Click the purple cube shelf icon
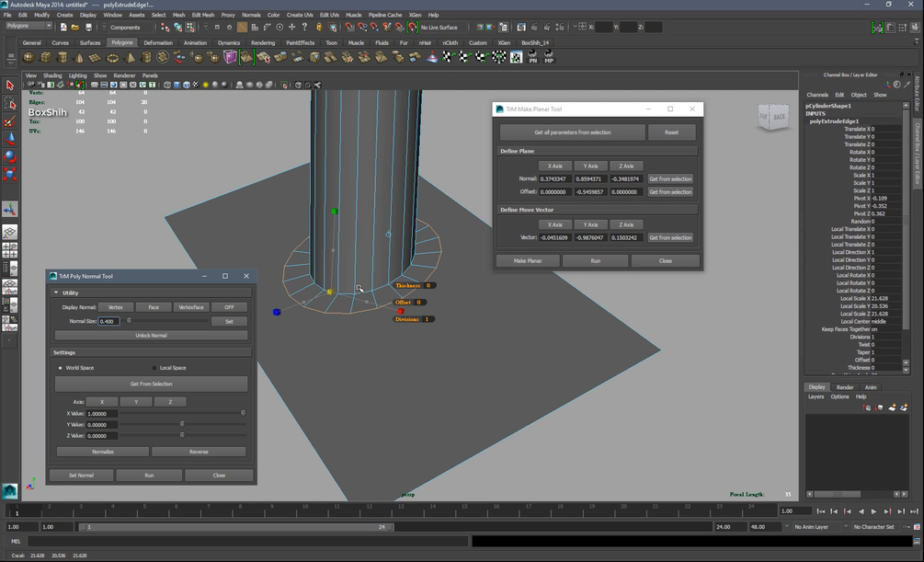 tap(230, 57)
